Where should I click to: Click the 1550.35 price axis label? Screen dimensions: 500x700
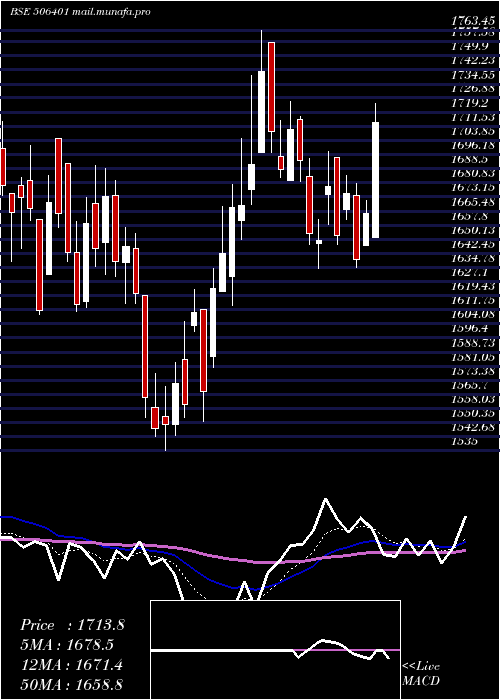pyautogui.click(x=473, y=413)
